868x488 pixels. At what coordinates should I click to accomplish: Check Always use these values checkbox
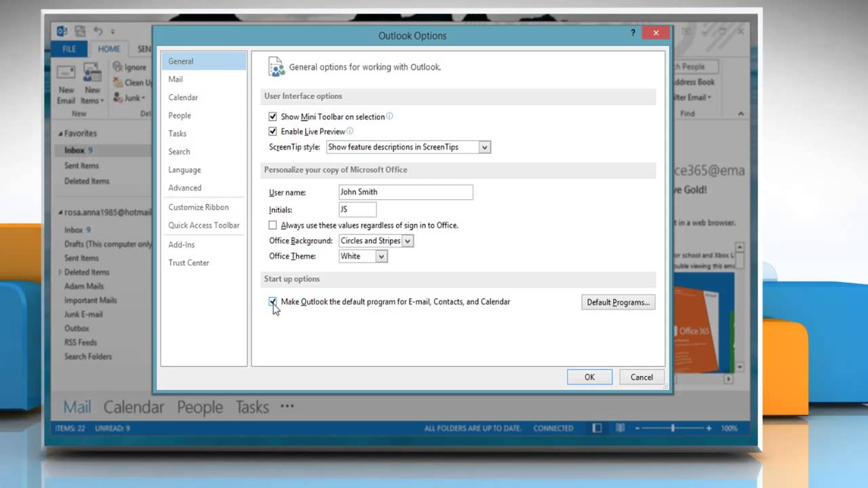273,225
